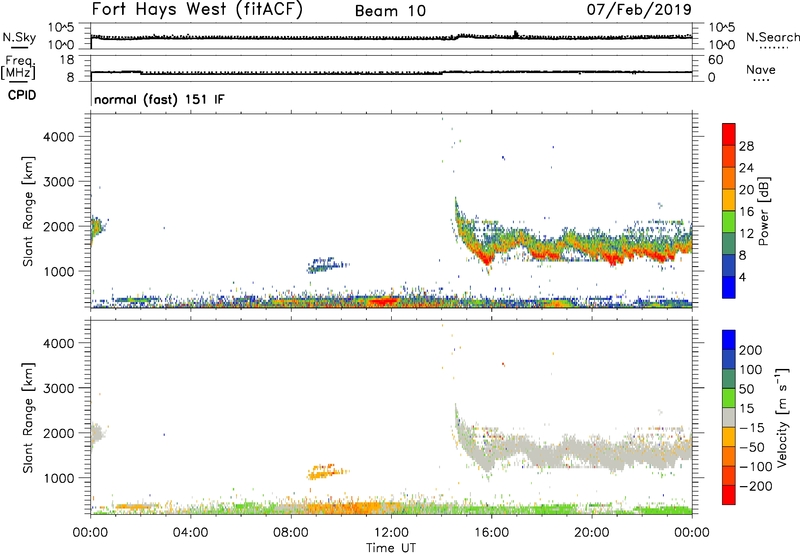Click the 4000 km tick of the power panel
This screenshot has width=800, height=554.
pyautogui.click(x=59, y=137)
